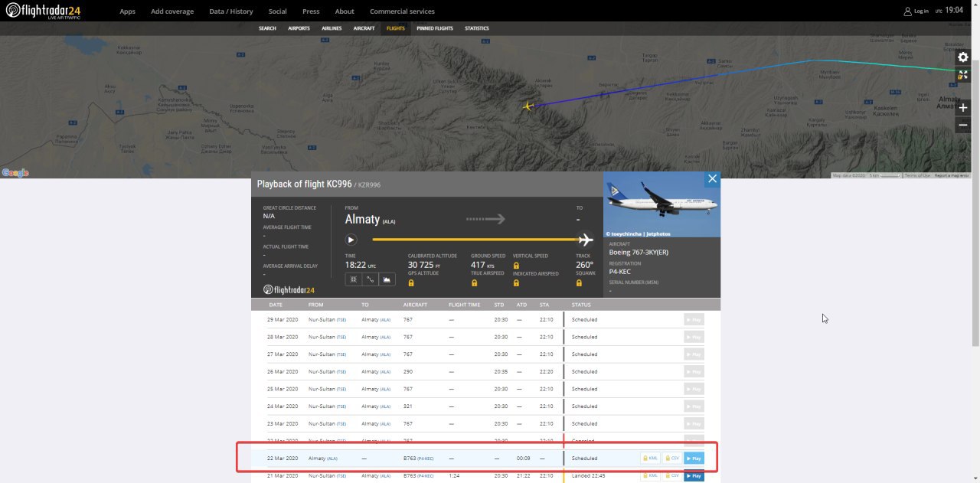Select the FLIGHTS tab
The height and width of the screenshot is (483, 980).
point(396,28)
